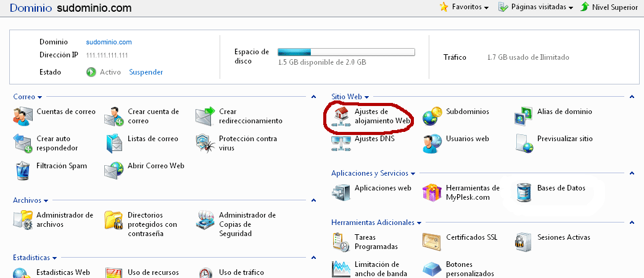Click the Alias de dominio icon
This screenshot has width=644, height=278.
523,117
